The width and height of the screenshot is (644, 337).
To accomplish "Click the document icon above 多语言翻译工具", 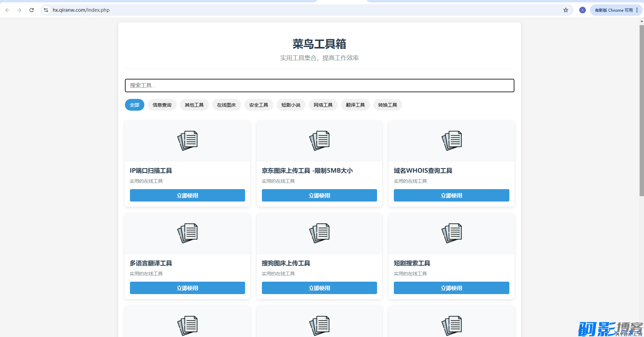I will pos(187,233).
